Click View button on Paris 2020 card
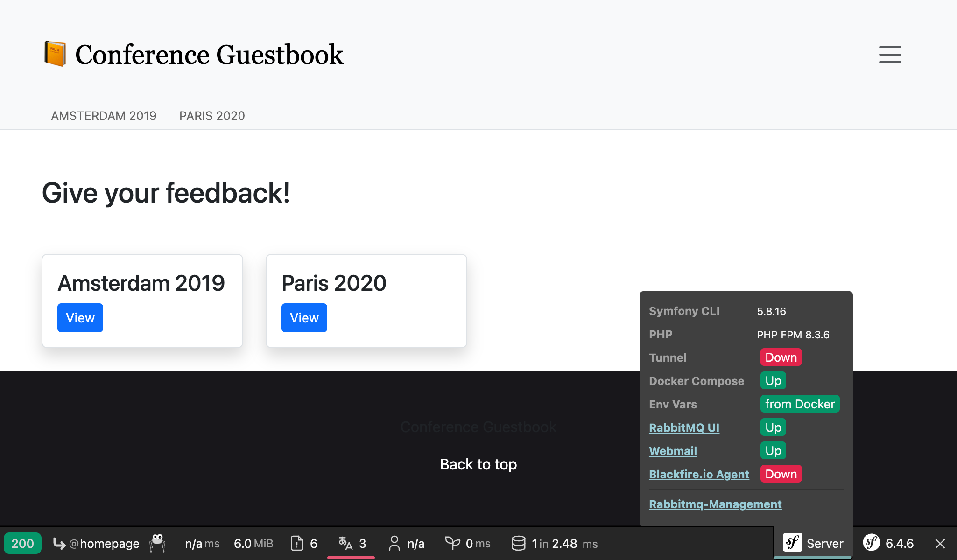The image size is (957, 560). (304, 318)
